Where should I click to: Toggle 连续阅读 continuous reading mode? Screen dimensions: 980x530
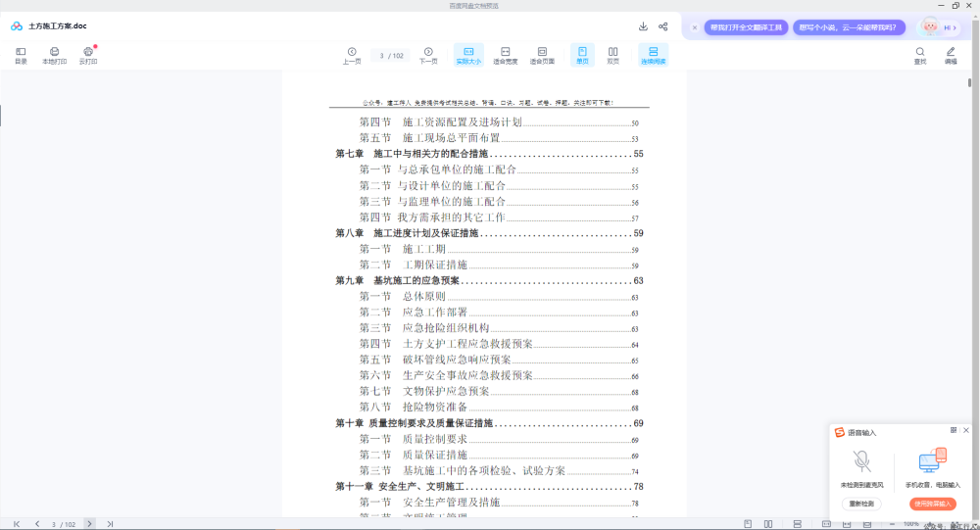pyautogui.click(x=653, y=55)
